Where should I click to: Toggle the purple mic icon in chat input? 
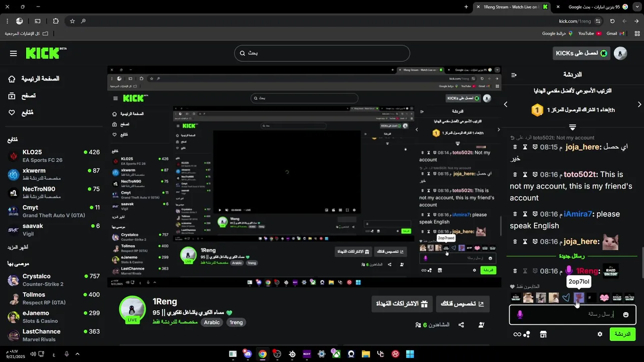pyautogui.click(x=520, y=315)
